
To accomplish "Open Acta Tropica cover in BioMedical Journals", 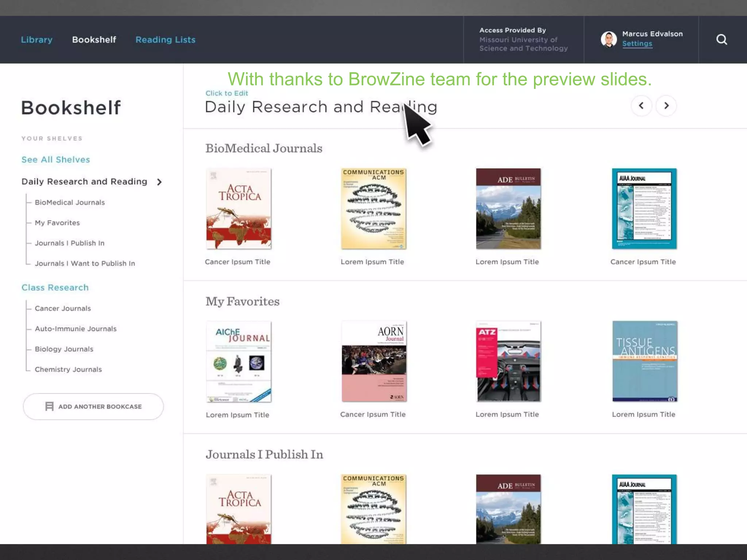I will tap(239, 209).
